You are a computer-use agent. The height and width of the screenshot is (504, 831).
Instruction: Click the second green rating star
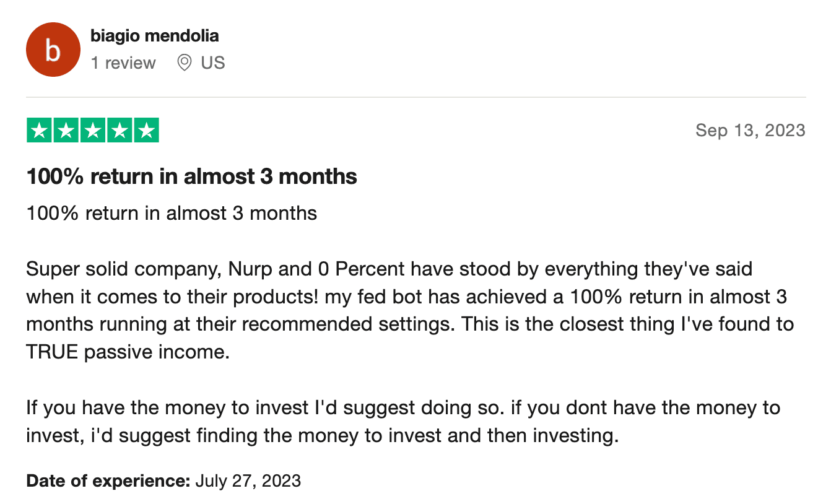pos(66,130)
